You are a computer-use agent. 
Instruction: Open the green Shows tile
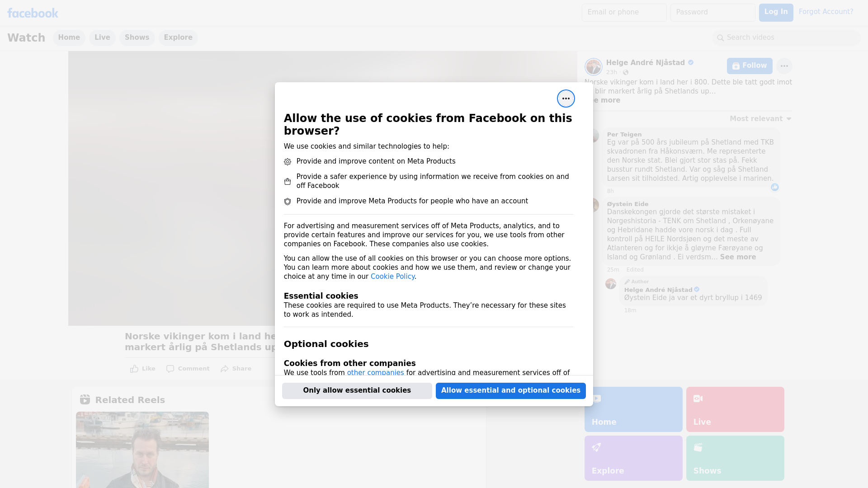pyautogui.click(x=735, y=458)
